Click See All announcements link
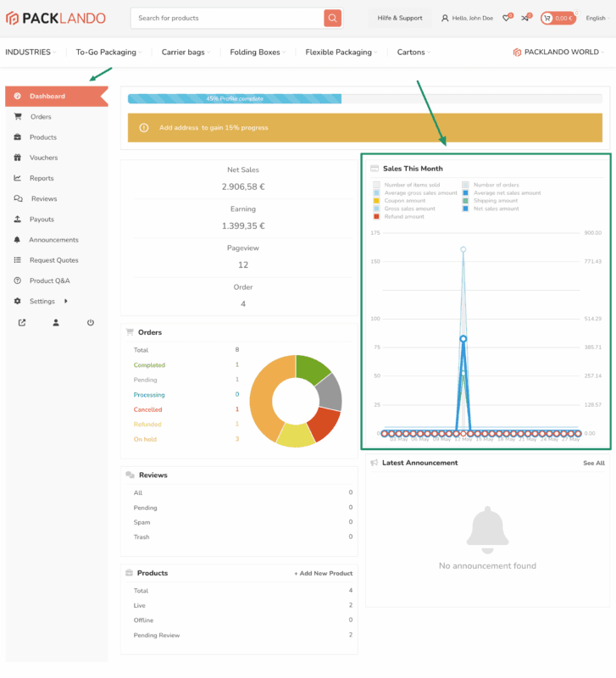This screenshot has height=678, width=616. coord(594,463)
